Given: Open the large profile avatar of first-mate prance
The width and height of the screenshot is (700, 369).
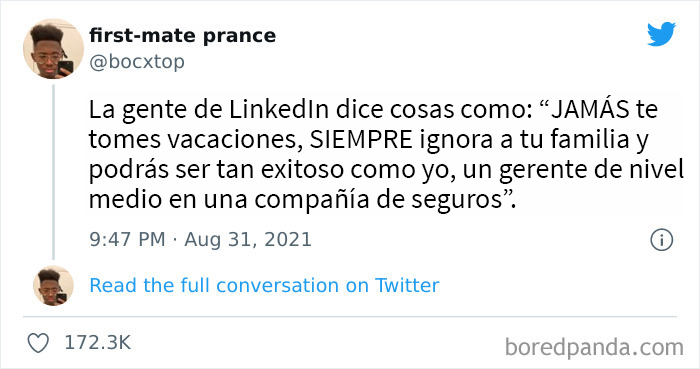Looking at the screenshot, I should (53, 49).
